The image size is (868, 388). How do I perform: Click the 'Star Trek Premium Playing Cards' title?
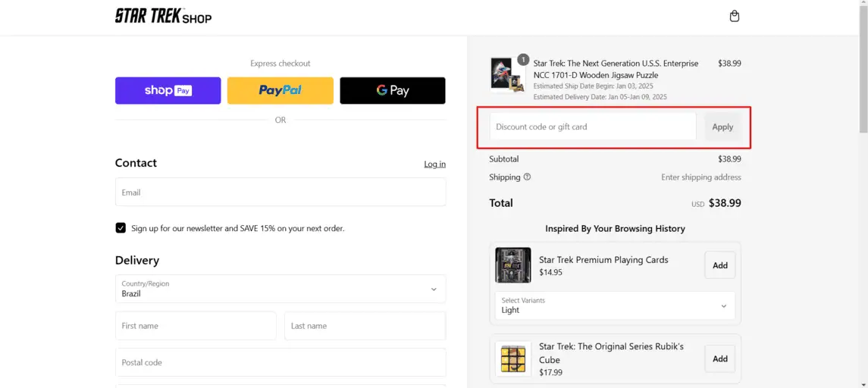tap(603, 260)
